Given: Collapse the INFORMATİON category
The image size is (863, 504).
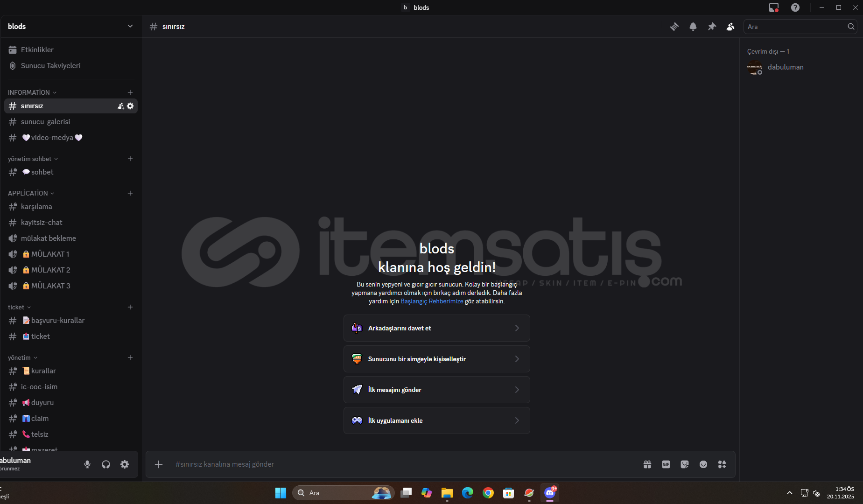Looking at the screenshot, I should [32, 92].
